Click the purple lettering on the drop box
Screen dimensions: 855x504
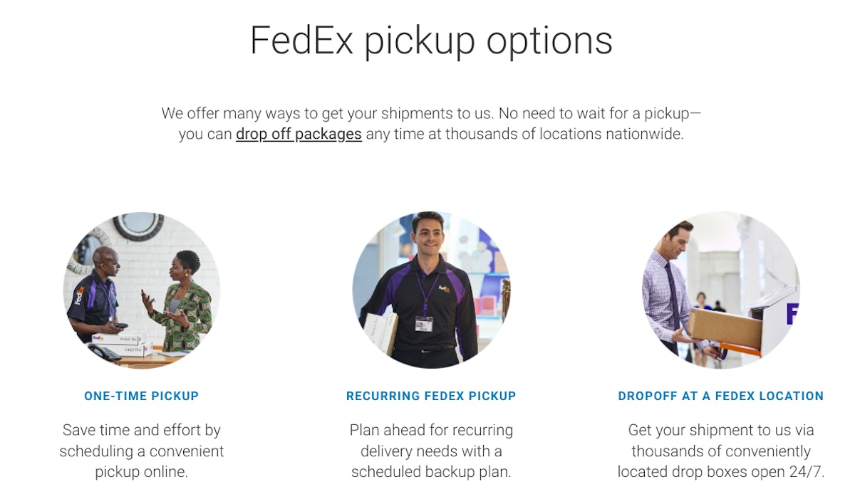coord(792,313)
